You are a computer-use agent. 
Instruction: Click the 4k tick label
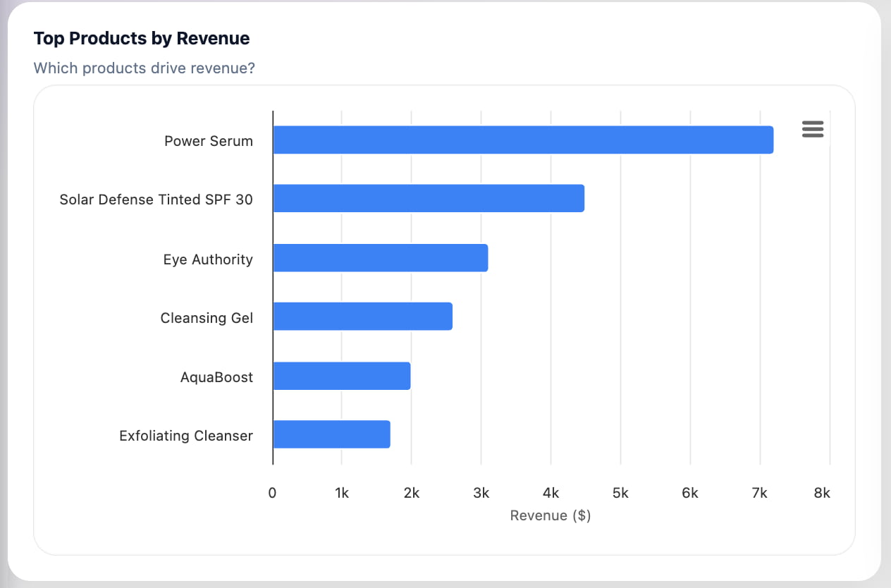pos(551,493)
